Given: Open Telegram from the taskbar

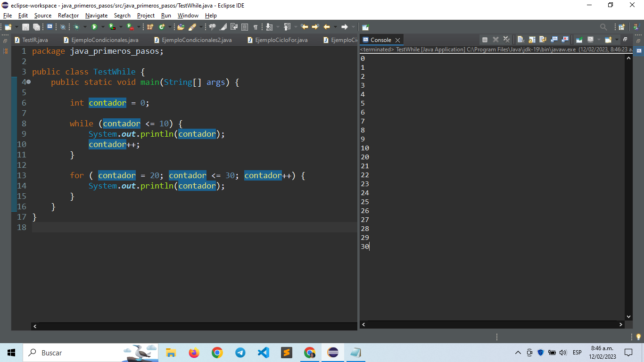Looking at the screenshot, I should click(x=240, y=353).
